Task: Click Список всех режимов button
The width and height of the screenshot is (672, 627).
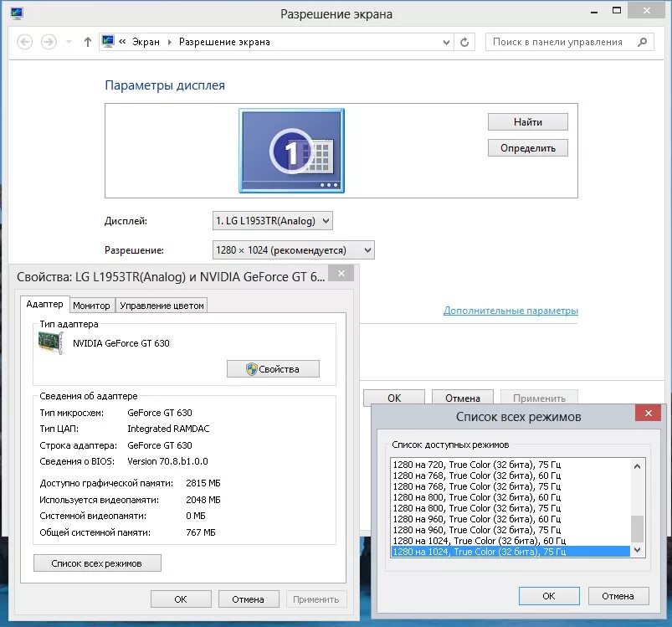Action: coord(97,563)
